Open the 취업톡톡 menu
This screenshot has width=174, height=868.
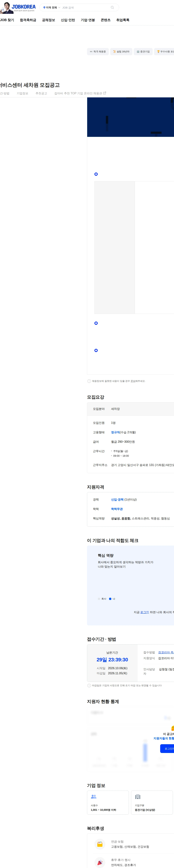(x=123, y=20)
